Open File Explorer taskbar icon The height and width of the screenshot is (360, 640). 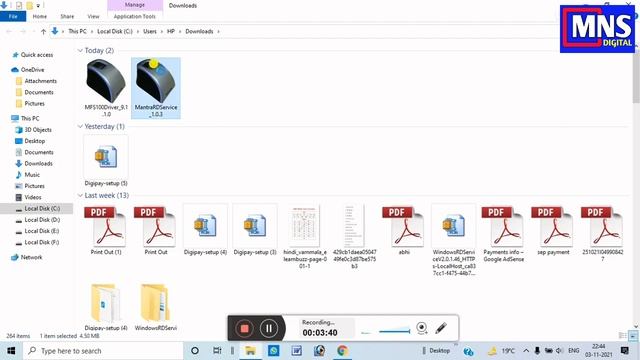click(250, 351)
